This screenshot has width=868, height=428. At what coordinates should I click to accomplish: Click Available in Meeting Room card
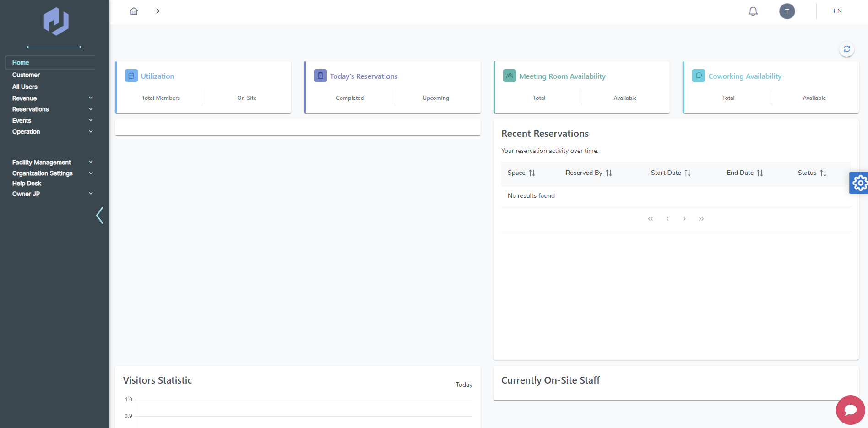point(625,98)
